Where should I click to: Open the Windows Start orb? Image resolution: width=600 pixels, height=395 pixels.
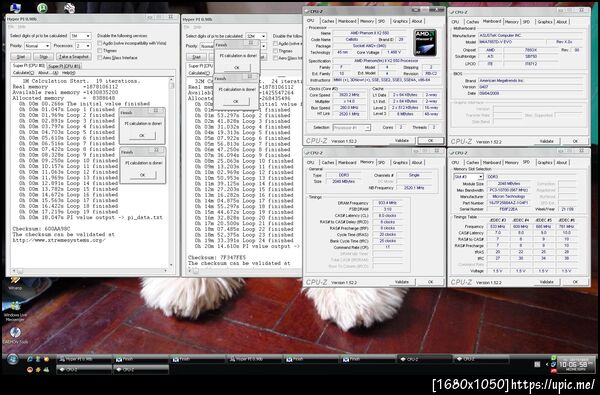pos(12,359)
